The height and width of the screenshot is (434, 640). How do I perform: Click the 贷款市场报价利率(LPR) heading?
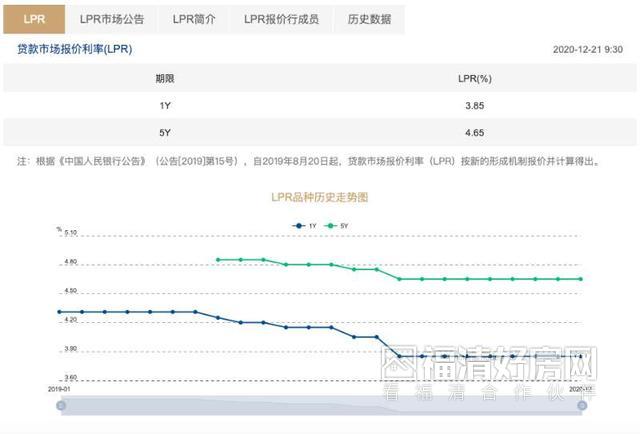pos(75,49)
